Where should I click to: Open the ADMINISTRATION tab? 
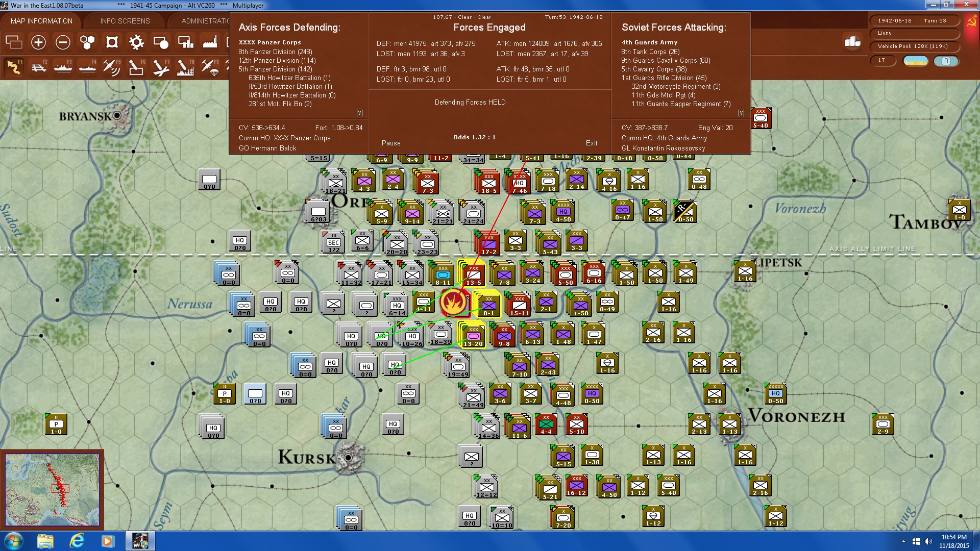(205, 21)
